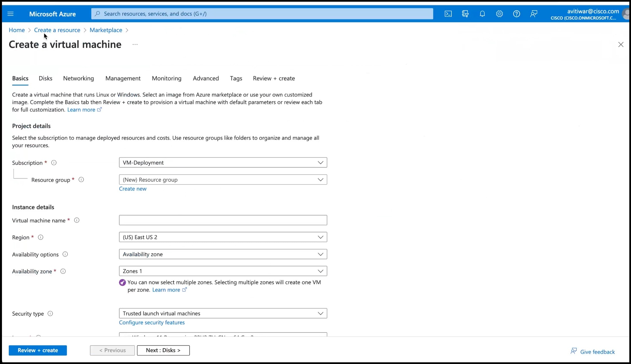The width and height of the screenshot is (631, 364).
Task: Show Azure notifications bell
Action: pos(482,14)
